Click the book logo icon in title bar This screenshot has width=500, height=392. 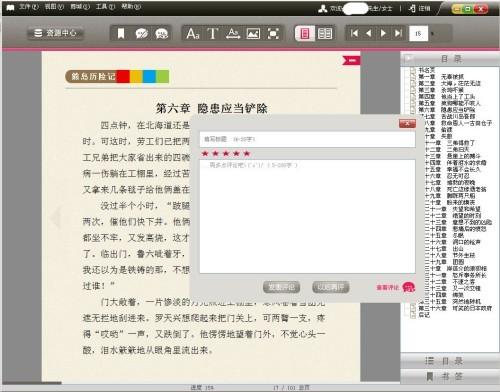[10, 7]
